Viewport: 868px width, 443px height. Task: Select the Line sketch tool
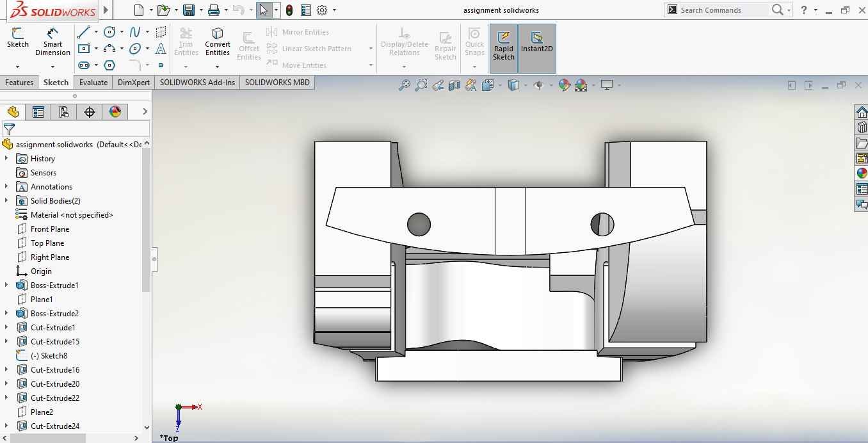(83, 32)
